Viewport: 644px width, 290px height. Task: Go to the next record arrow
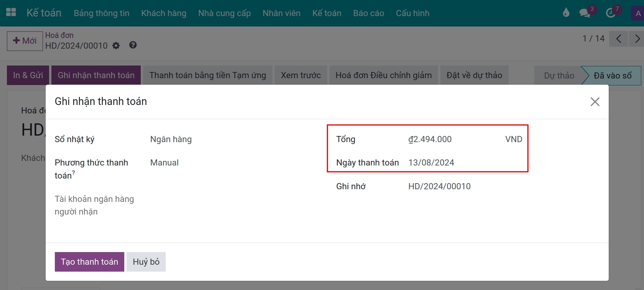pyautogui.click(x=637, y=39)
